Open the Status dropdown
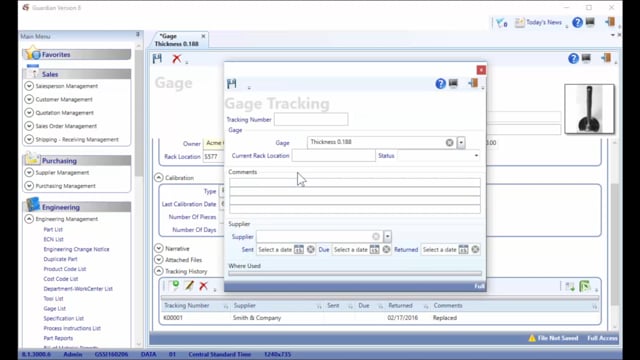The width and height of the screenshot is (640, 360). pyautogui.click(x=476, y=156)
